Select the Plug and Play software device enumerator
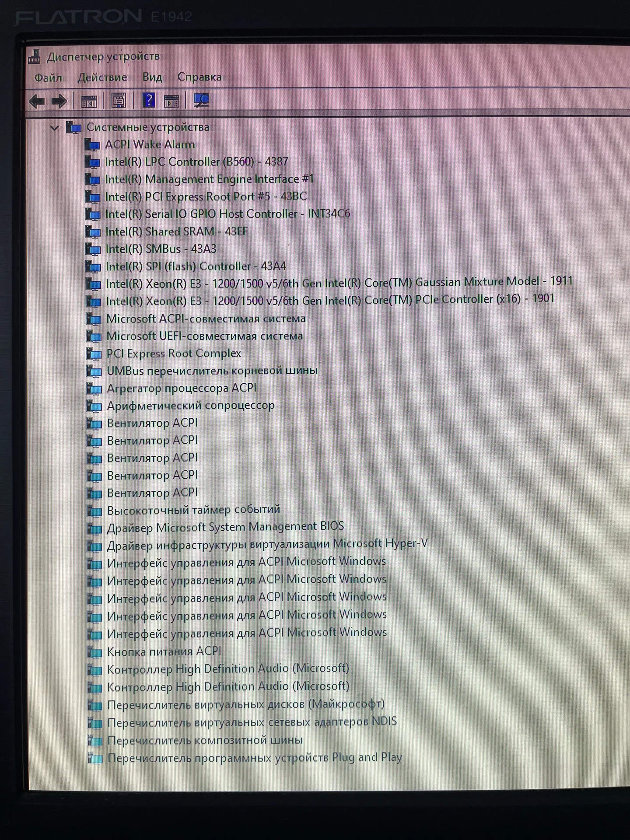630x840 pixels. [x=255, y=758]
